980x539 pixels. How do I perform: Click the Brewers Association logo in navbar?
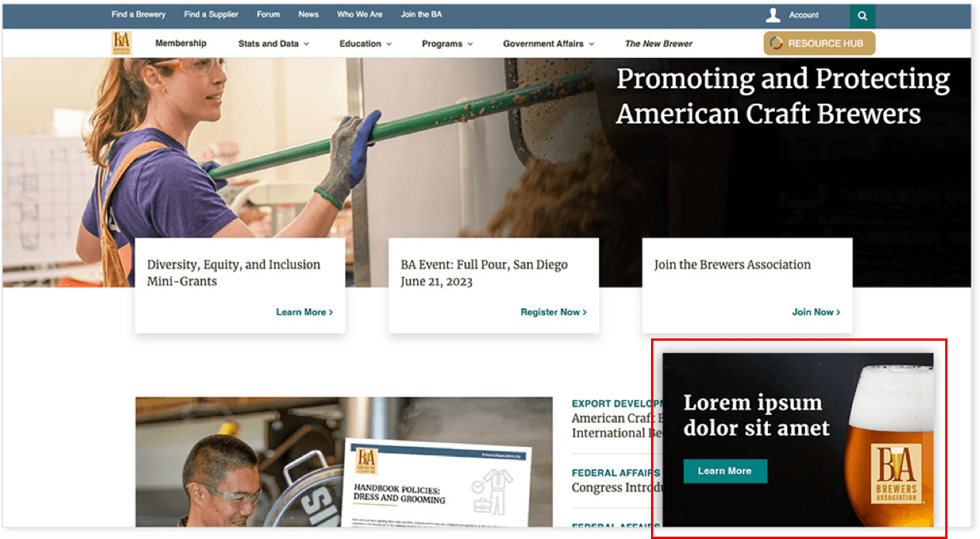click(122, 43)
